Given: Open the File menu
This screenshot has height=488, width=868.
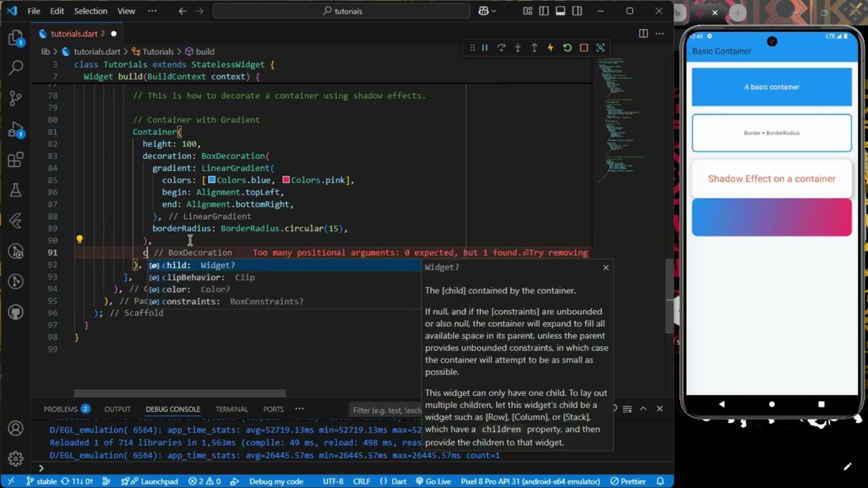Looking at the screenshot, I should [34, 11].
